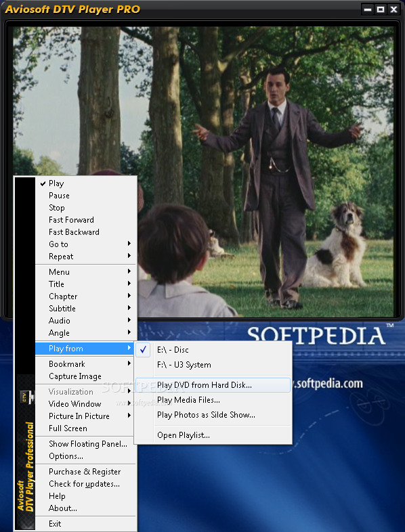Image resolution: width=405 pixels, height=532 pixels.
Task: Select F:\ - U3 System source
Action: pyautogui.click(x=213, y=365)
